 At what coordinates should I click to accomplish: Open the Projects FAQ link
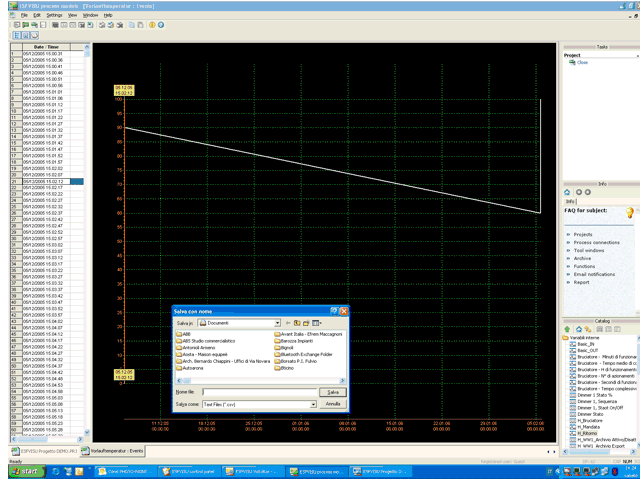click(583, 235)
